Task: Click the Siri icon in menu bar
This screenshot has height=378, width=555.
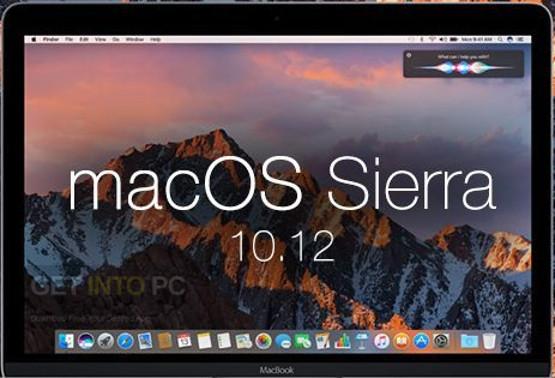Action: (510, 40)
